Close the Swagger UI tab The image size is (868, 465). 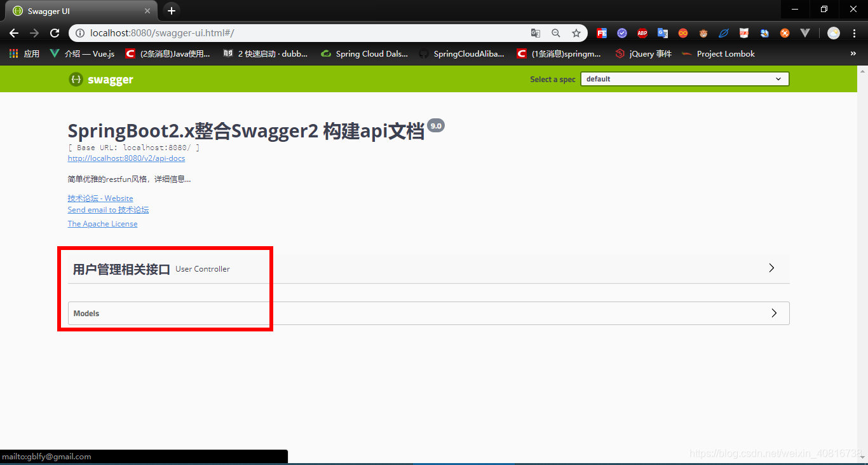pyautogui.click(x=147, y=11)
